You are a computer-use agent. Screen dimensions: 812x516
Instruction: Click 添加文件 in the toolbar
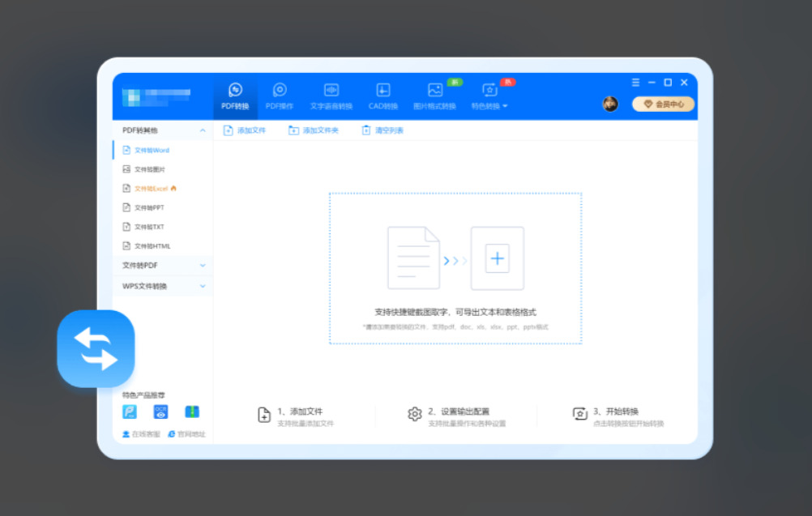(245, 130)
